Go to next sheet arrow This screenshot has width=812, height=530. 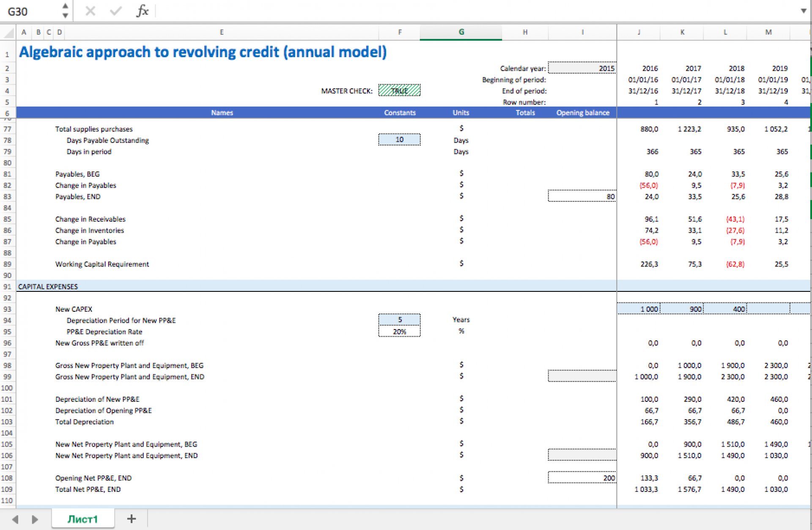click(x=35, y=519)
